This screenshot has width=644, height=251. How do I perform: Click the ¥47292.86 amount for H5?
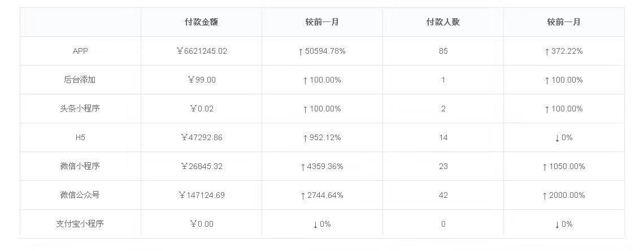tap(201, 137)
